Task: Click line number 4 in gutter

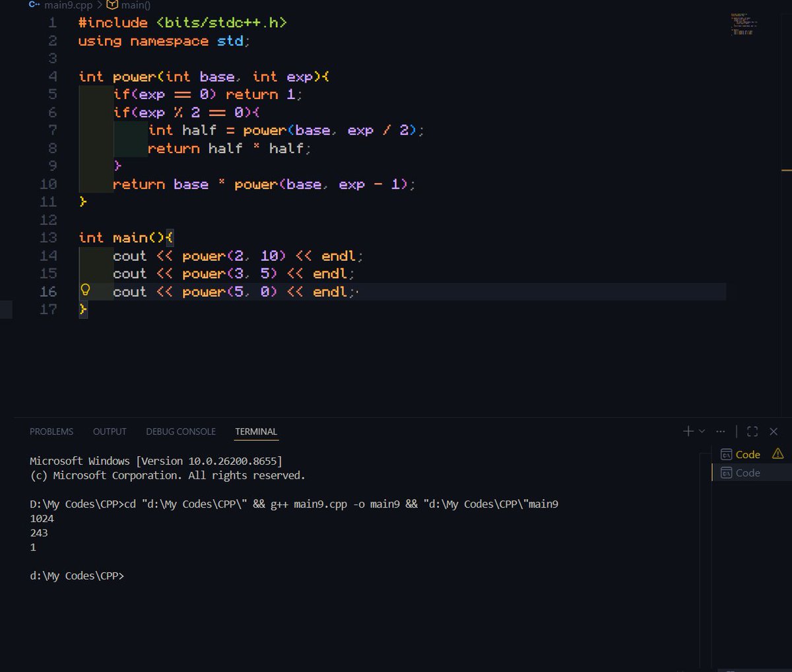Action: (x=52, y=77)
